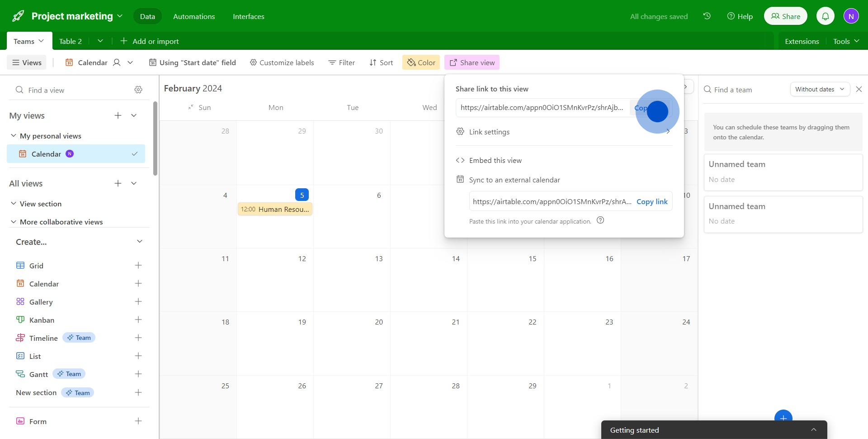
Task: Click plus icon next to All views
Action: point(118,183)
